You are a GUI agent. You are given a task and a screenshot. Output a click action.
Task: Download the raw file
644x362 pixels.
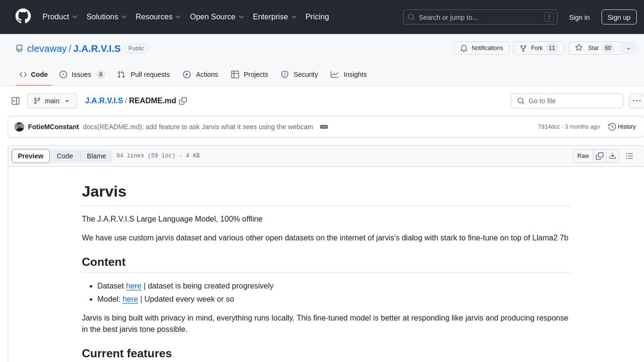coord(613,156)
